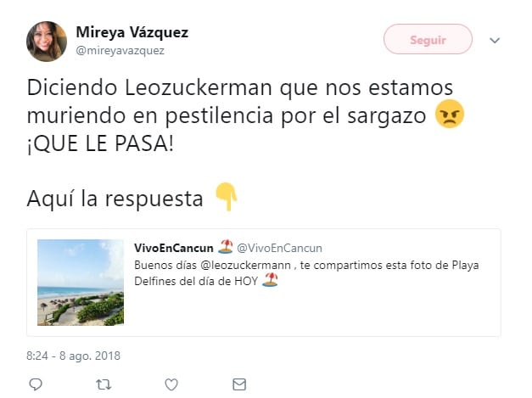
Task: Click the main tweet text about sargazo
Action: click(239, 115)
